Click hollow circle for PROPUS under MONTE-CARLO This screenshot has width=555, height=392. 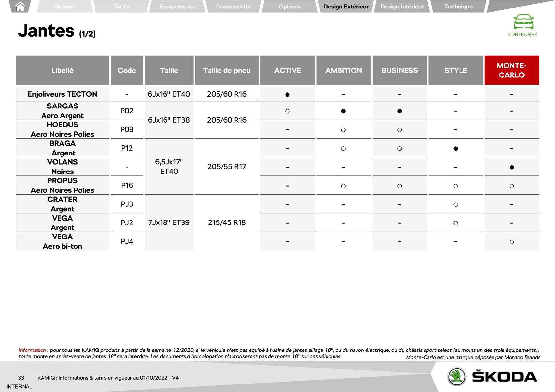[x=512, y=186]
